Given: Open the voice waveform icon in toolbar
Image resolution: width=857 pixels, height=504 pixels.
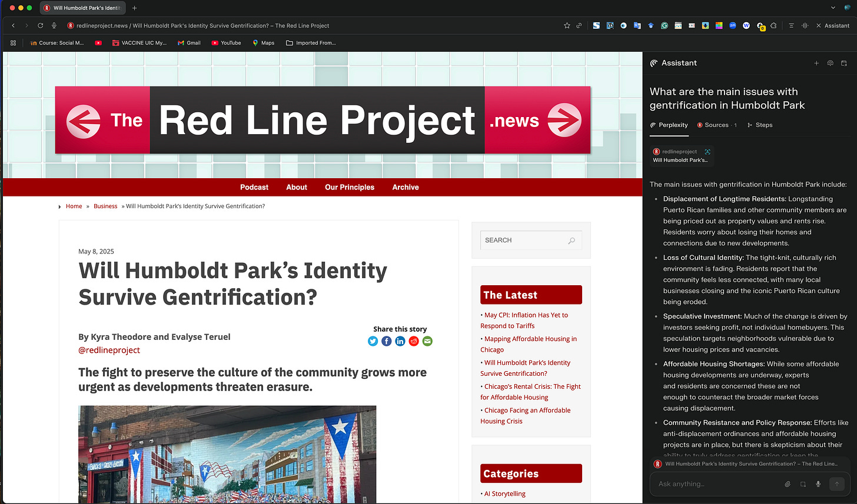Looking at the screenshot, I should 805,25.
